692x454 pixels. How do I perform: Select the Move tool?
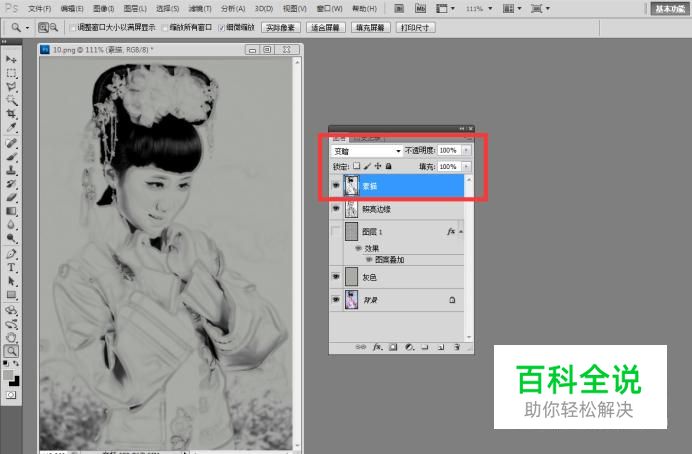coord(11,59)
